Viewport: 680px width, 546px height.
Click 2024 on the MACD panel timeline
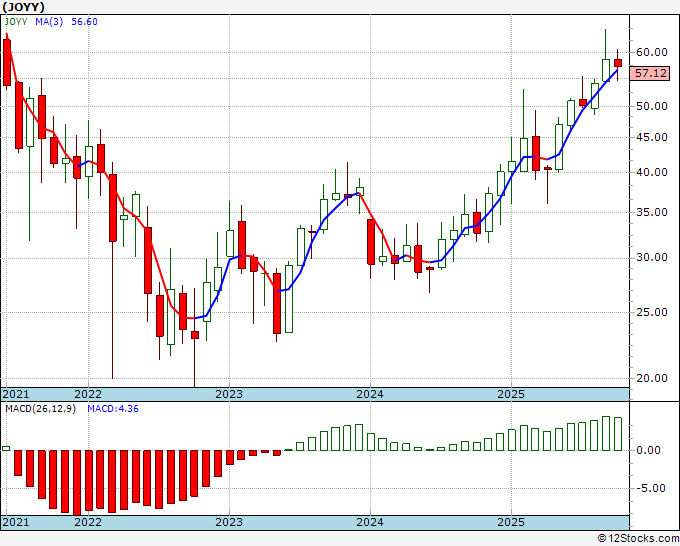click(x=370, y=522)
